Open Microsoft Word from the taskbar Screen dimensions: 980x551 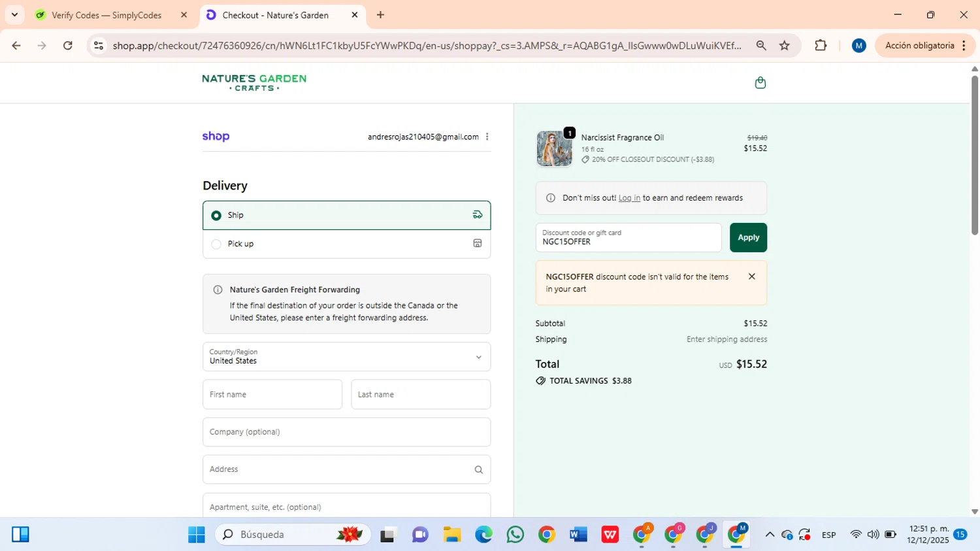click(x=578, y=535)
